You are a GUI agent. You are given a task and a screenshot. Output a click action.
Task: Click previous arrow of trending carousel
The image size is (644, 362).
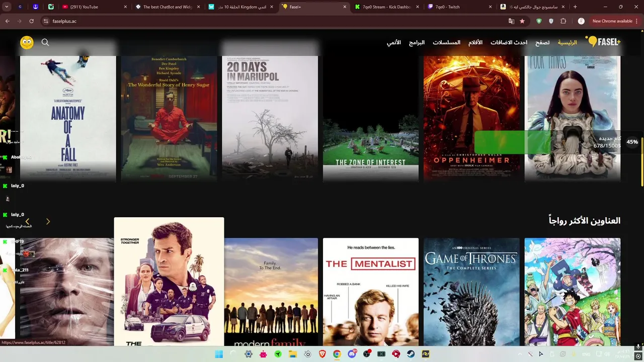pyautogui.click(x=27, y=221)
